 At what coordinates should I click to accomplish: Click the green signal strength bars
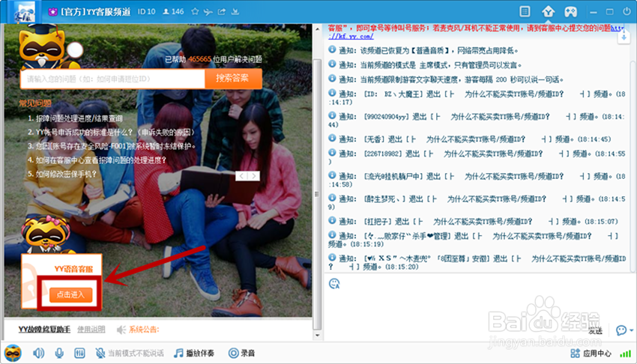pyautogui.click(x=626, y=354)
